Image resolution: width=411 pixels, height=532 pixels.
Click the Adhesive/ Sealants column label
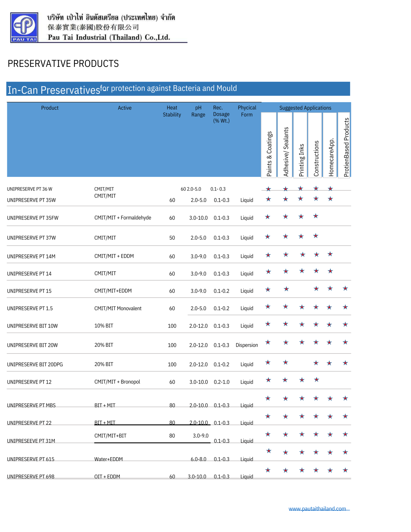(x=286, y=152)
